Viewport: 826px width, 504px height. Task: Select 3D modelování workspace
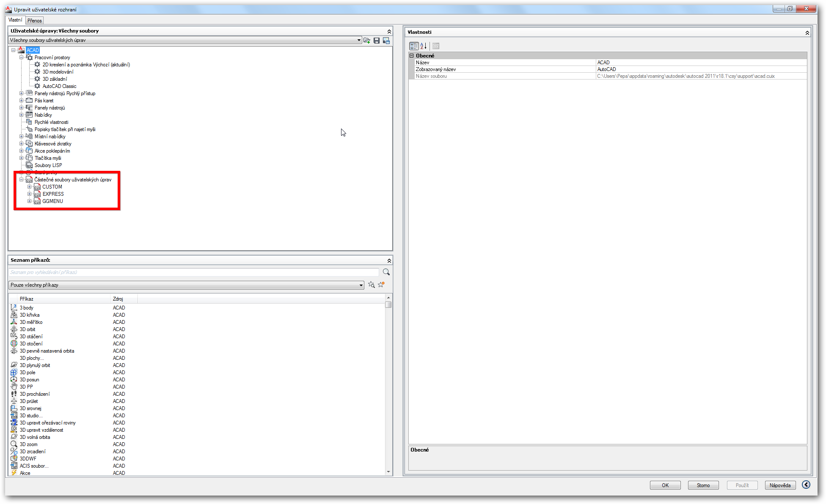(x=58, y=72)
